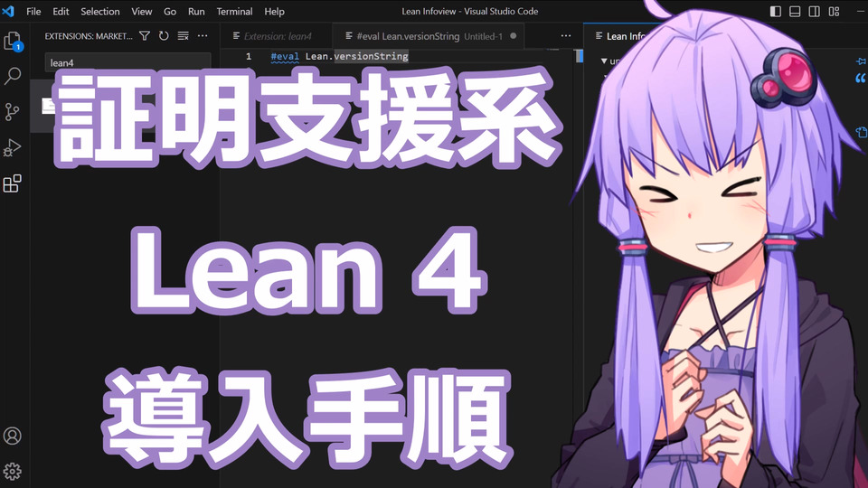Open the Edit menu
The width and height of the screenshot is (868, 488).
pos(61,11)
